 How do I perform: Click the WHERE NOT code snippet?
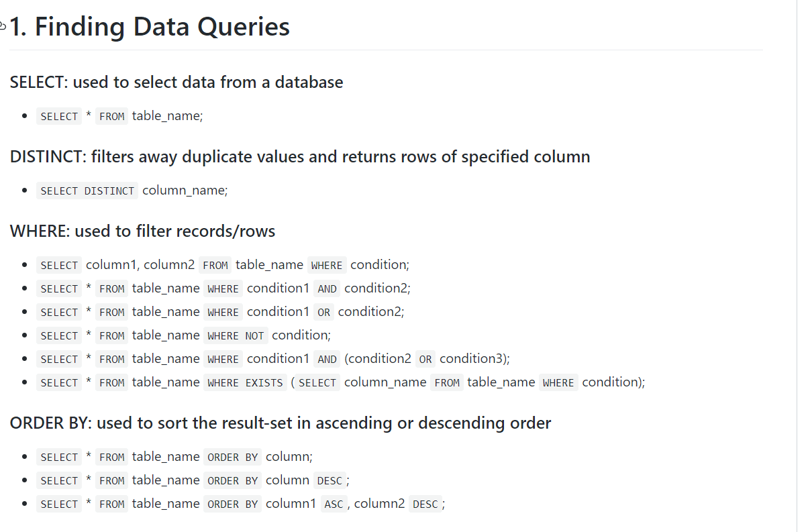(x=236, y=335)
